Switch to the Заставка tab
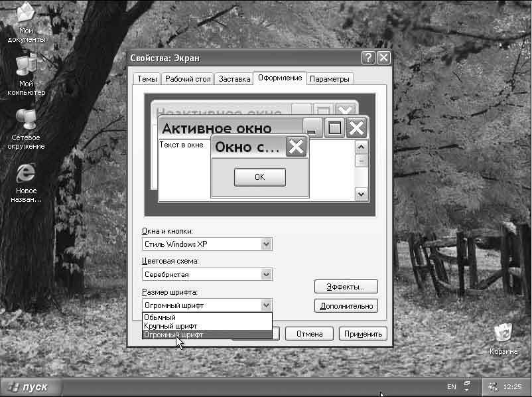The height and width of the screenshot is (397, 532). pyautogui.click(x=234, y=79)
